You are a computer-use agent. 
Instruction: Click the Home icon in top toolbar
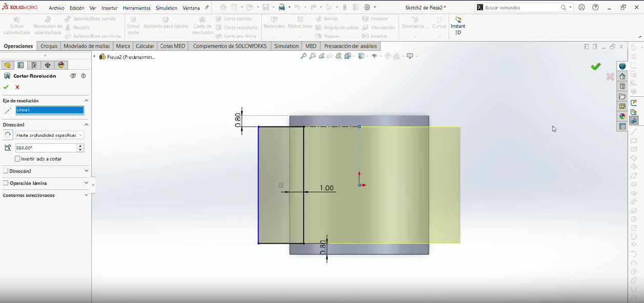pos(223,8)
